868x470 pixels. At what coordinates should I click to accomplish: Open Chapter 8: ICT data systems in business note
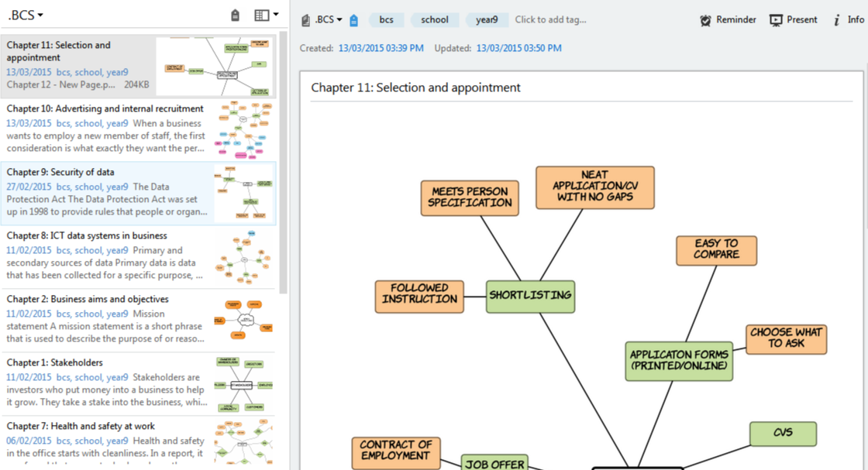coord(139,257)
